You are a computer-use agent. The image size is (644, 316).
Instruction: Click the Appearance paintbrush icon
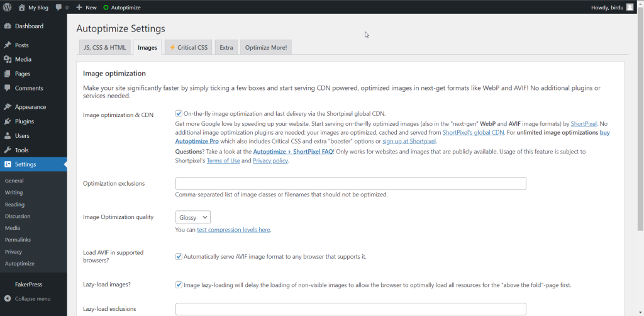[8, 107]
